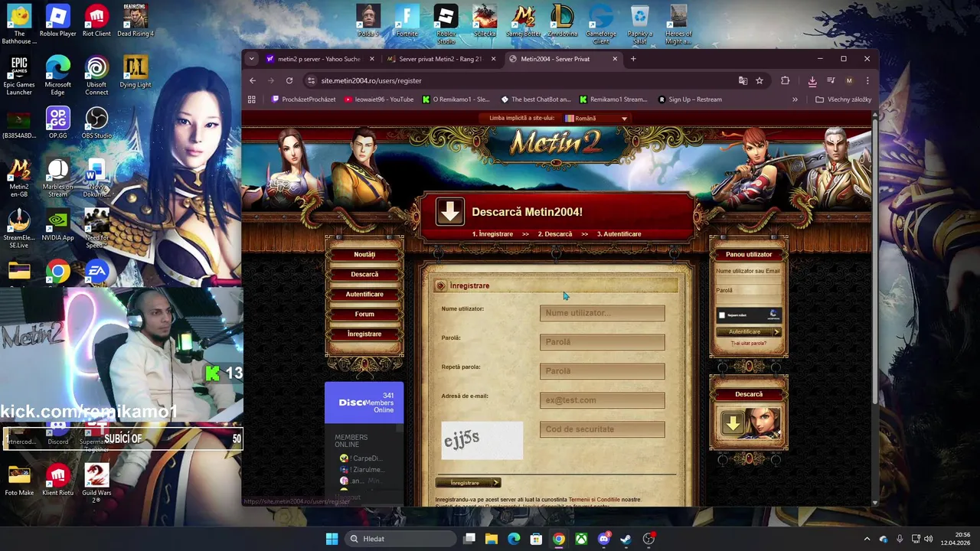This screenshot has height=551, width=980.
Task: Open Metin2 en-GB desktop shortcut
Action: [19, 178]
